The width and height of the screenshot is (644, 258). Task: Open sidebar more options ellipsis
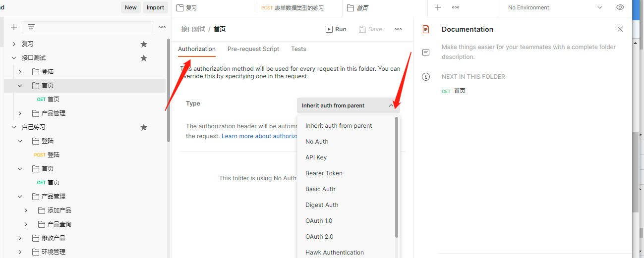click(x=162, y=27)
